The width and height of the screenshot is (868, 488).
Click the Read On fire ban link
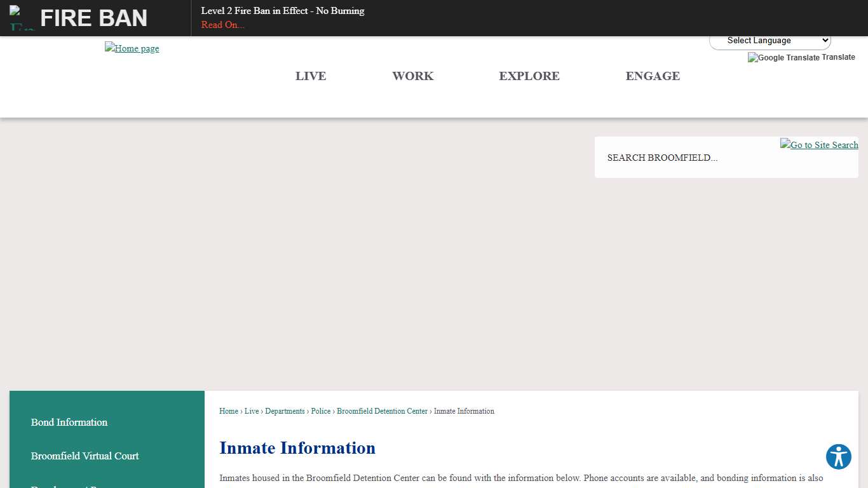(222, 25)
